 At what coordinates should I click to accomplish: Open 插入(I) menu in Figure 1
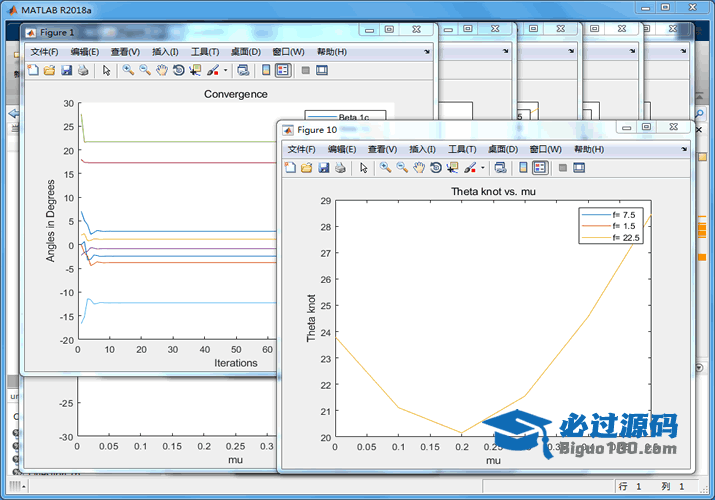pyautogui.click(x=165, y=52)
